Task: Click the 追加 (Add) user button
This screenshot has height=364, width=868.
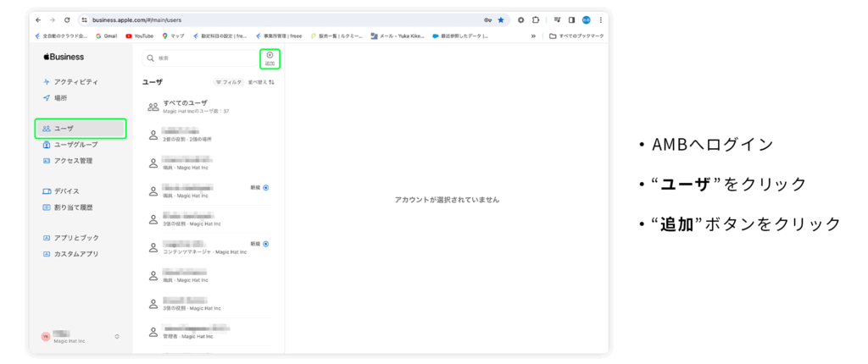Action: coord(270,58)
